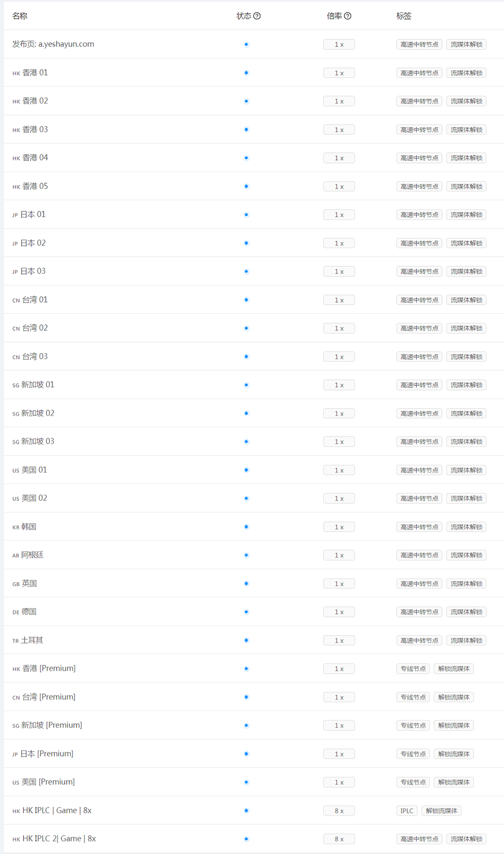Screen dimensions: 504x854
Task: Click the 专线节点 tag on 香港 [Premium]
Action: pyautogui.click(x=413, y=669)
